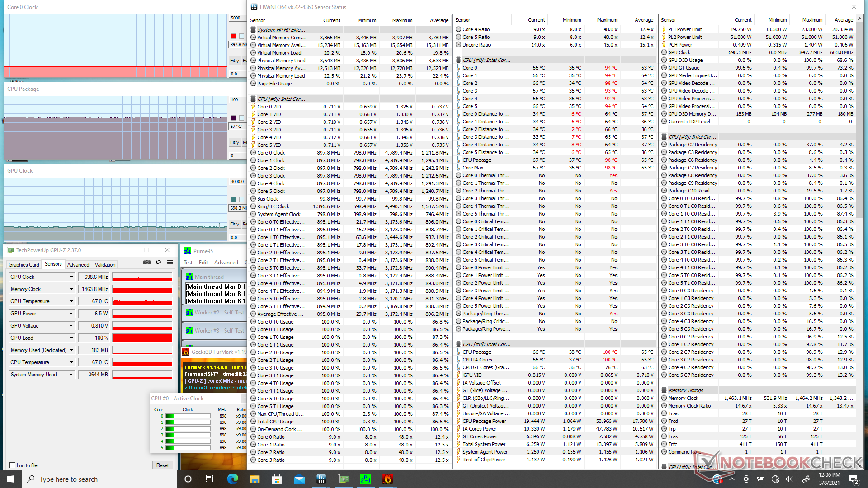
Task: Open Microsoft Store from the taskbar
Action: click(277, 479)
